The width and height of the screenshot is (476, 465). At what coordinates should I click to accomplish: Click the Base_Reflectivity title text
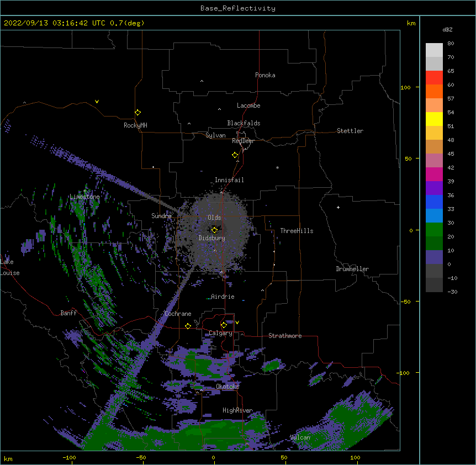point(238,8)
